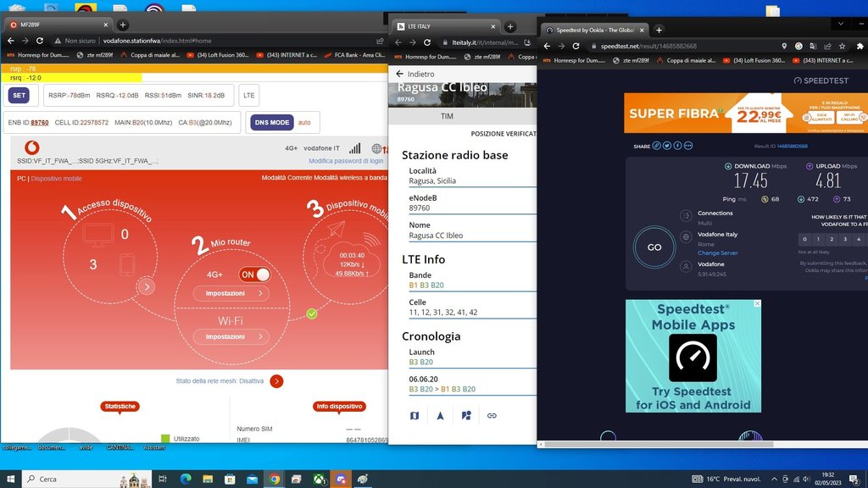Open the location pin icon in Speedtest address bar

784,47
